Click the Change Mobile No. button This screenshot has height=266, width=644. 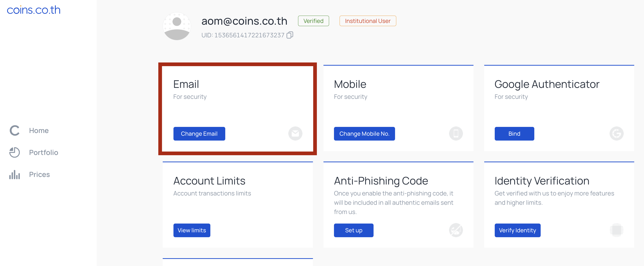[x=364, y=134]
